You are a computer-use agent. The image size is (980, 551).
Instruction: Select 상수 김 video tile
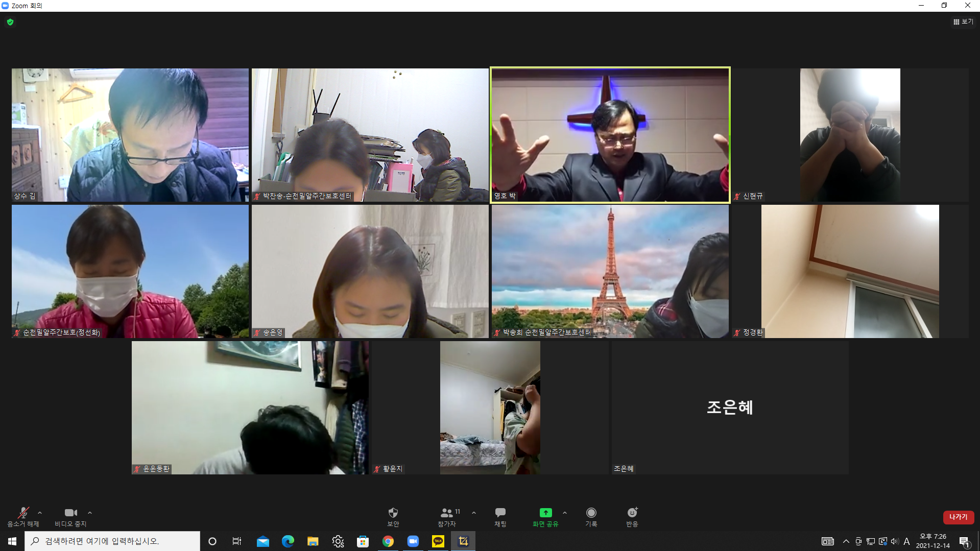(x=130, y=135)
